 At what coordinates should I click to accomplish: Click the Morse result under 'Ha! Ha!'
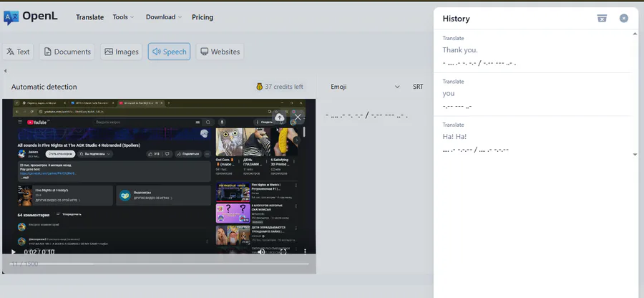(476, 150)
